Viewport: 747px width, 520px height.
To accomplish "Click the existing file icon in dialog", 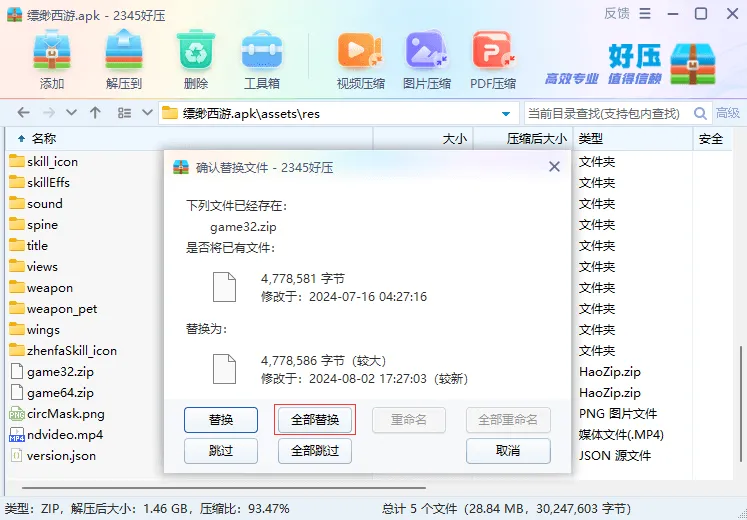I will 224,287.
